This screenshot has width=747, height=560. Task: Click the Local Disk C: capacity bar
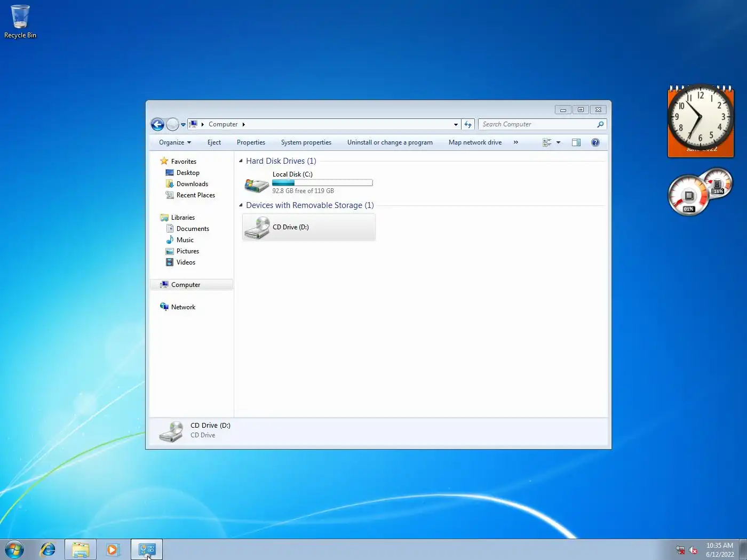(x=322, y=183)
